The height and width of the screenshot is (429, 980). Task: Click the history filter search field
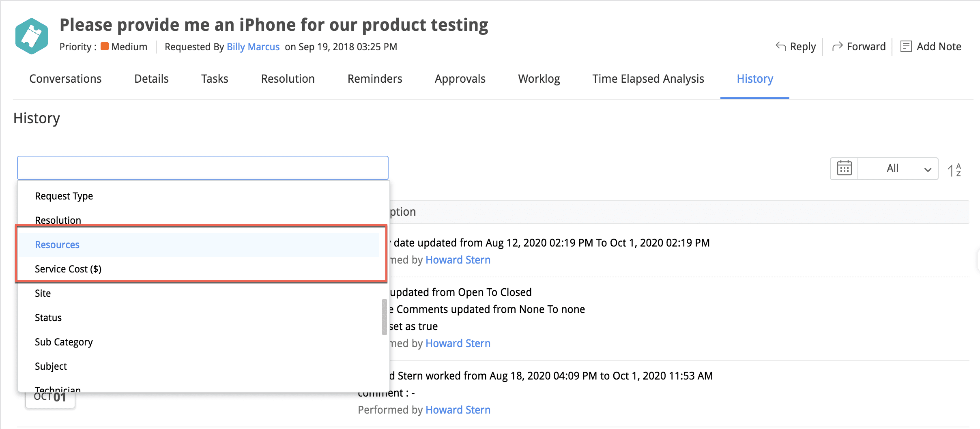[x=202, y=168]
